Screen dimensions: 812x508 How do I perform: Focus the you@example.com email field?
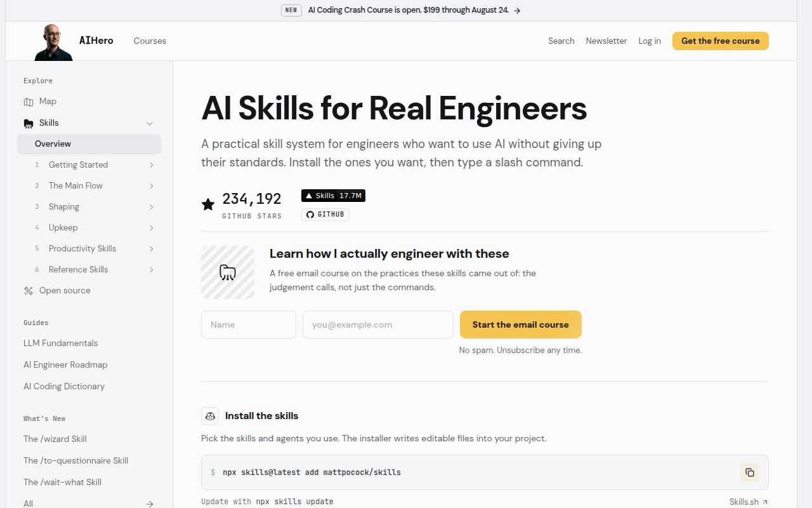click(x=378, y=324)
